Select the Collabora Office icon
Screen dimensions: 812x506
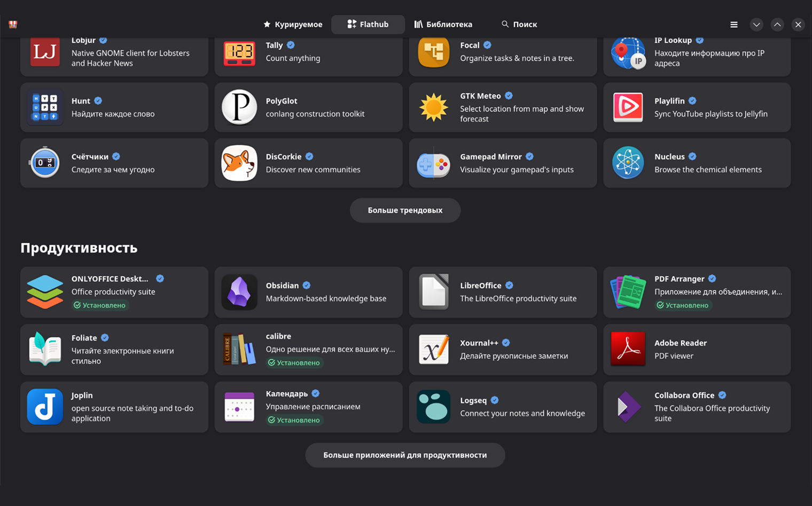[628, 407]
